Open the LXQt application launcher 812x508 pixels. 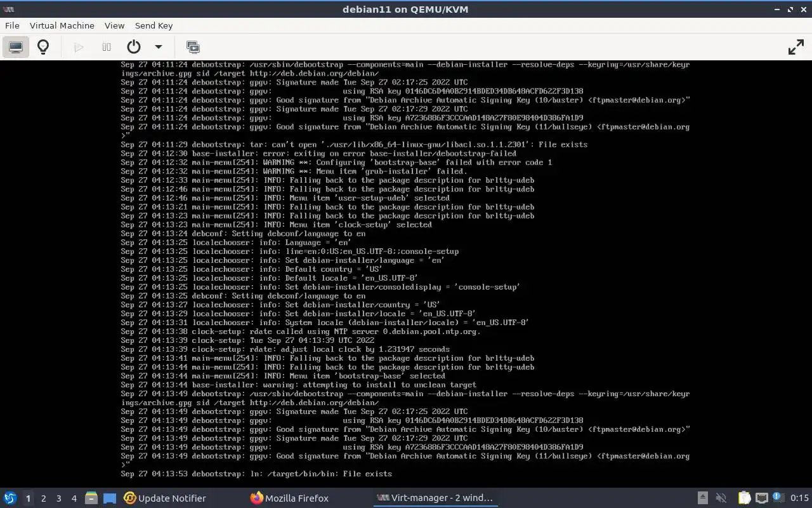tap(10, 498)
